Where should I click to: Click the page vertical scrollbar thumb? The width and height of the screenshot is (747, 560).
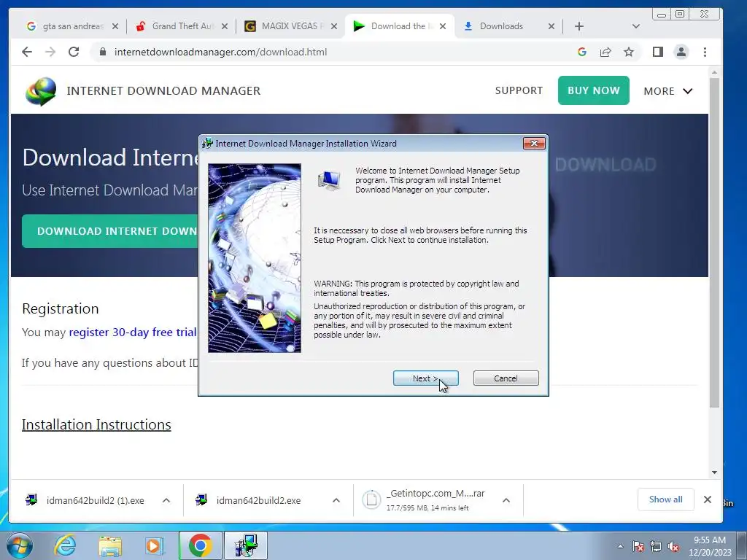coord(714,242)
